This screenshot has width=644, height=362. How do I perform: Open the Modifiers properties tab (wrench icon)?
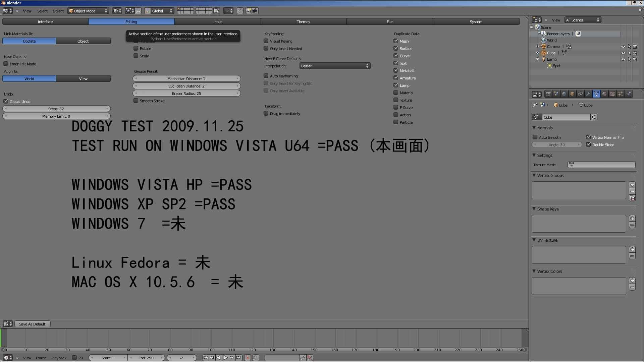point(588,94)
